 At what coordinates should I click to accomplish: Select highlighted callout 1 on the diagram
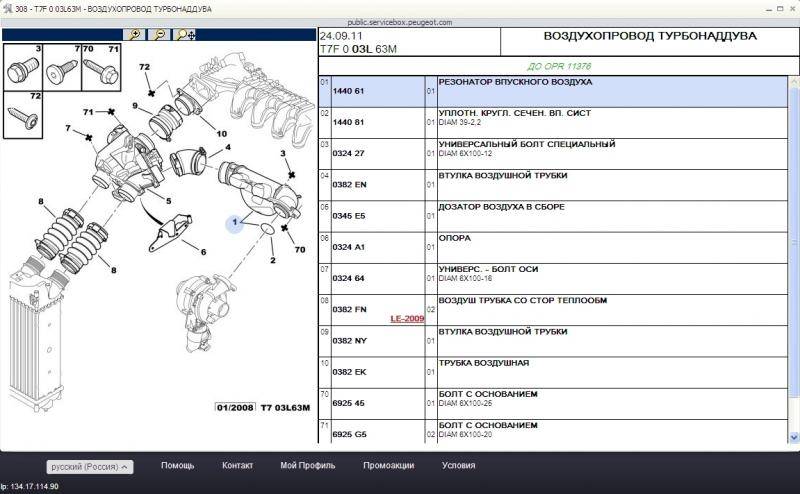tap(234, 222)
